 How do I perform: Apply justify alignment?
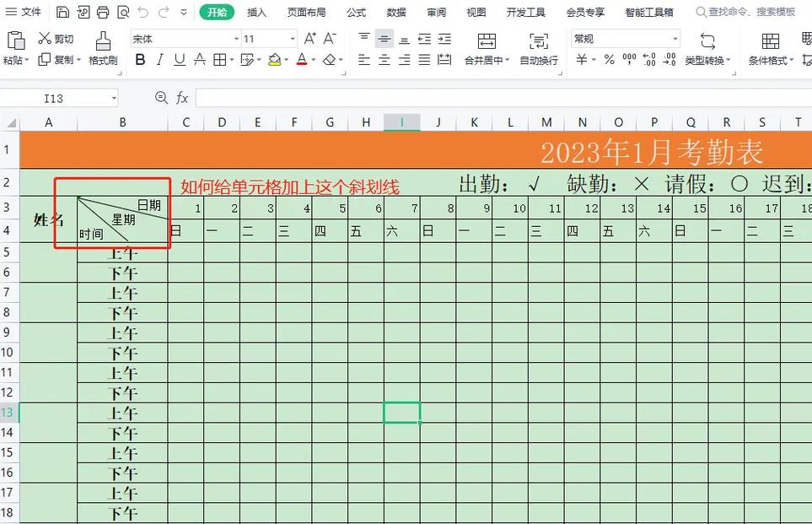point(425,60)
